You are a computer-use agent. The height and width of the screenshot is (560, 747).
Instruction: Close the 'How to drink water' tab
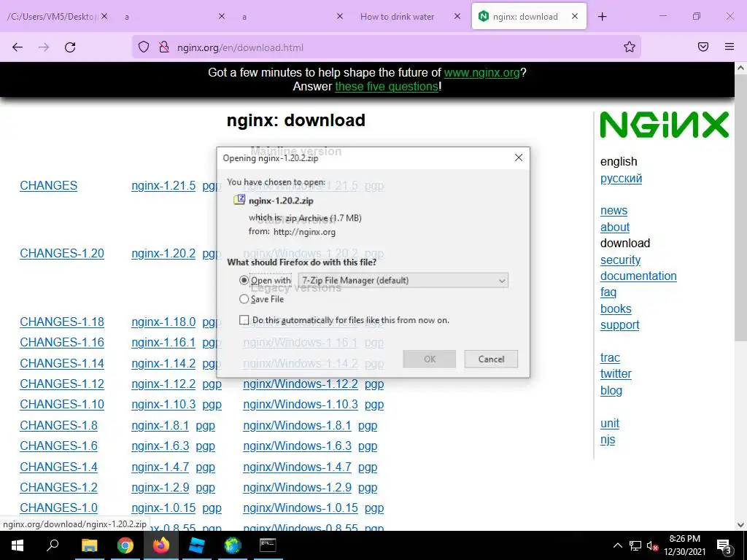(457, 16)
